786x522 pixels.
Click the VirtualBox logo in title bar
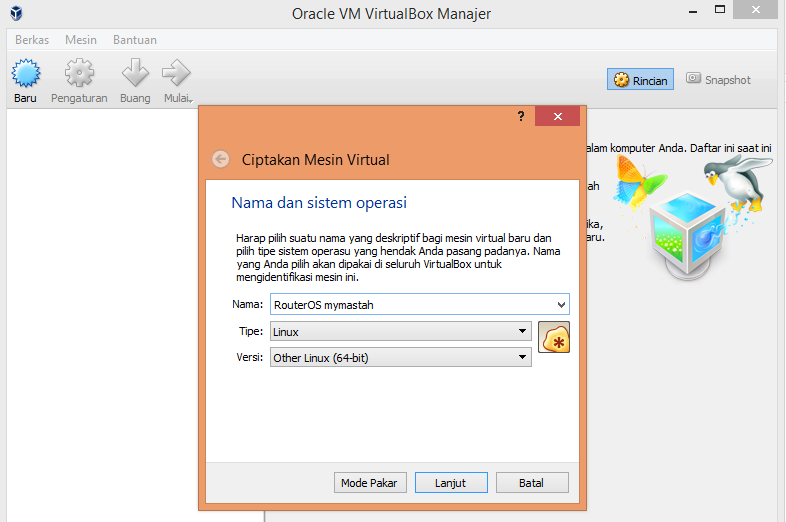[16, 13]
